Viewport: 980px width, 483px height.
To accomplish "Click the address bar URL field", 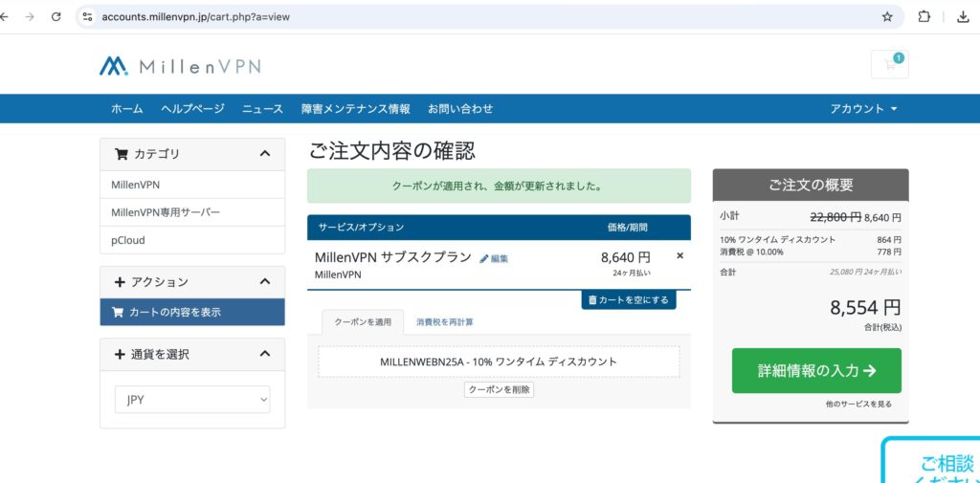I will pyautogui.click(x=489, y=17).
